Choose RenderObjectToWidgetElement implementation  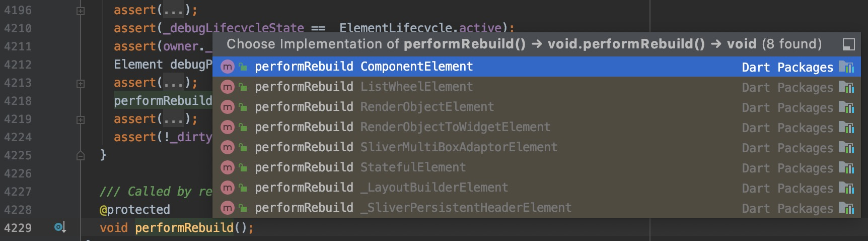coord(536,127)
